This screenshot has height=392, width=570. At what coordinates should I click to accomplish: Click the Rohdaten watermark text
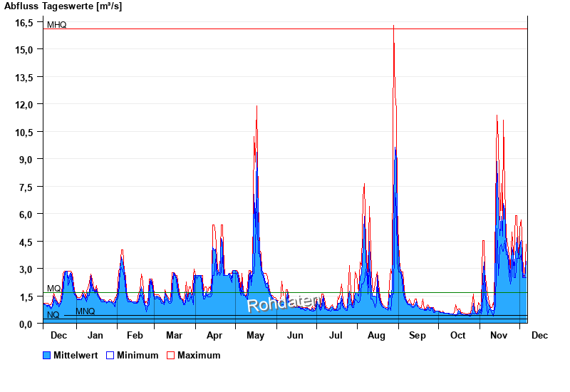click(283, 304)
